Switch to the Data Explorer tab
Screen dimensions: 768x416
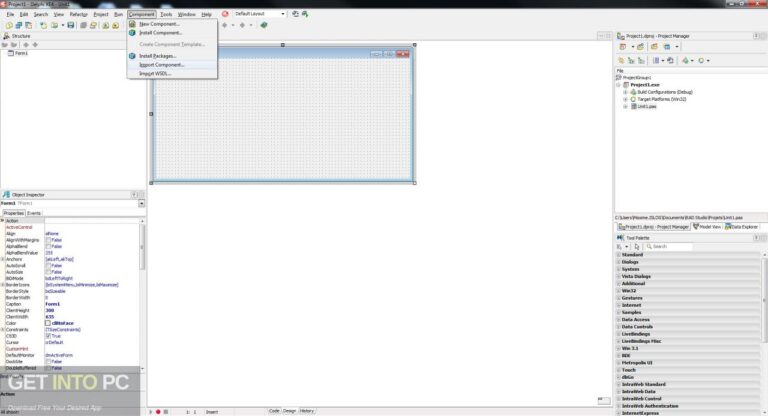[x=742, y=227]
